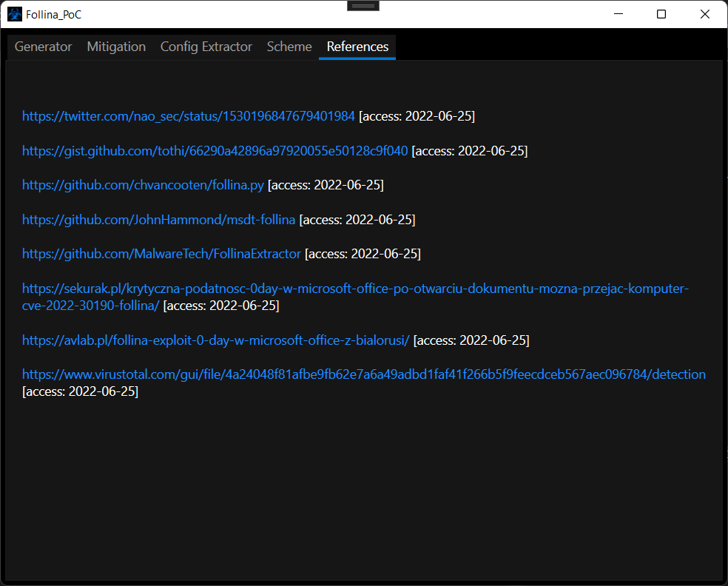This screenshot has height=586, width=728.
Task: Click the Follina_PoC window title text
Action: (54, 15)
